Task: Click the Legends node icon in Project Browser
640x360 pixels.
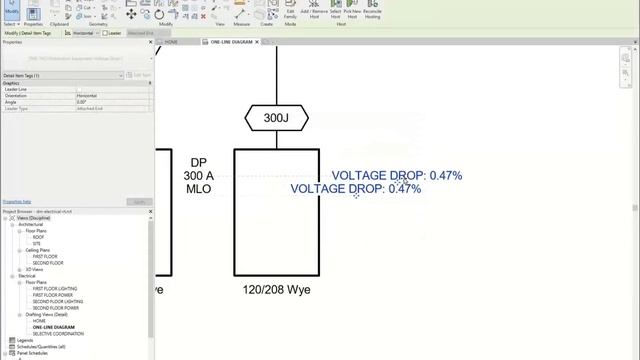Action: [12, 340]
